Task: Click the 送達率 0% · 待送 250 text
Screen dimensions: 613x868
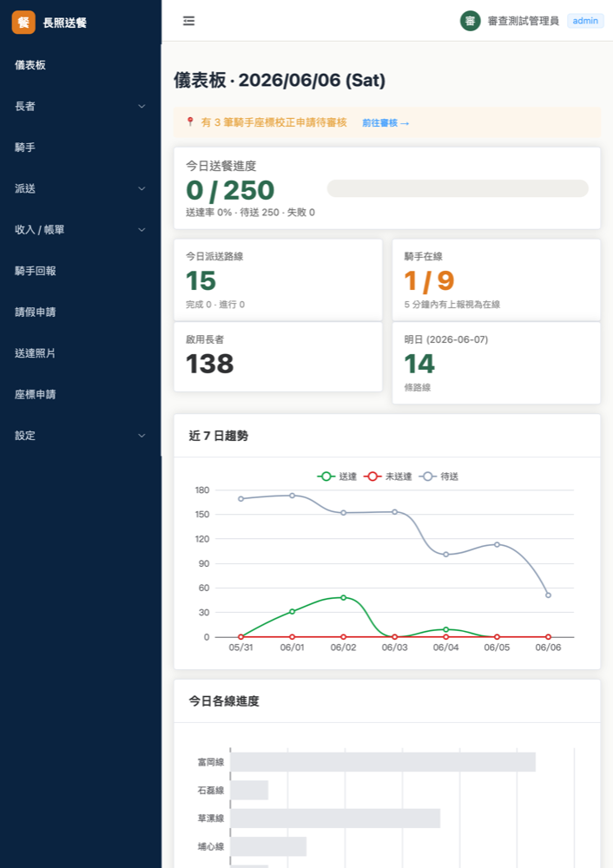Action: pyautogui.click(x=232, y=213)
